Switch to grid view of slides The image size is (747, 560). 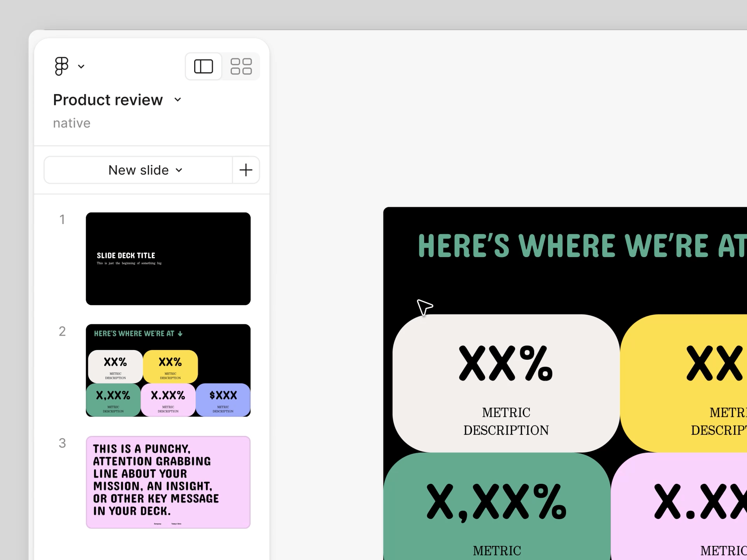[241, 66]
